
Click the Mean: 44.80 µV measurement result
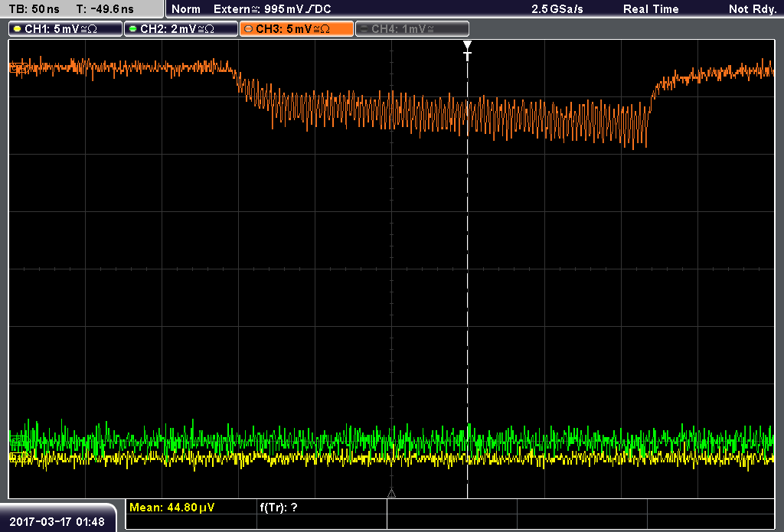point(172,508)
